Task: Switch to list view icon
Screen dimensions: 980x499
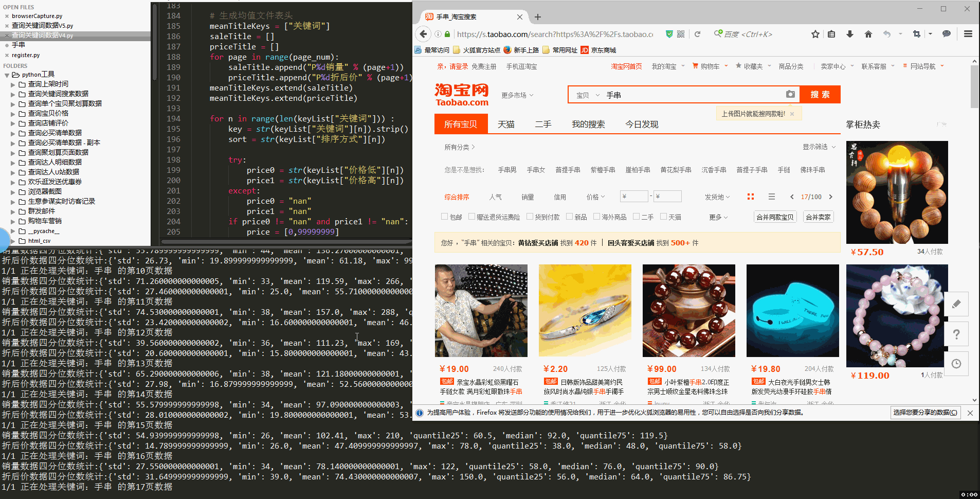Action: click(772, 197)
